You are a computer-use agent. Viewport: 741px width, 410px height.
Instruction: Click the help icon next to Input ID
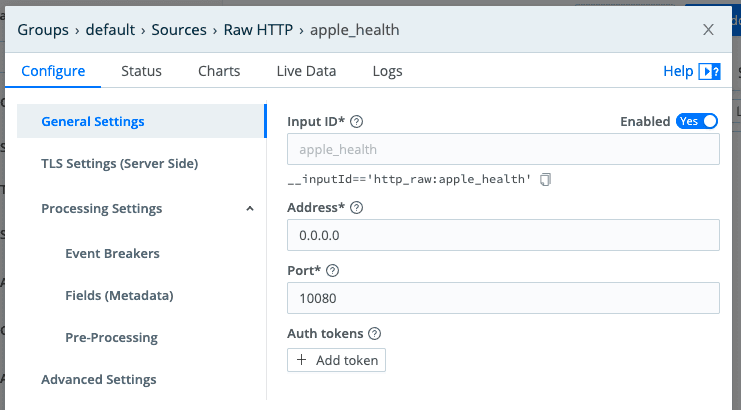coord(357,122)
